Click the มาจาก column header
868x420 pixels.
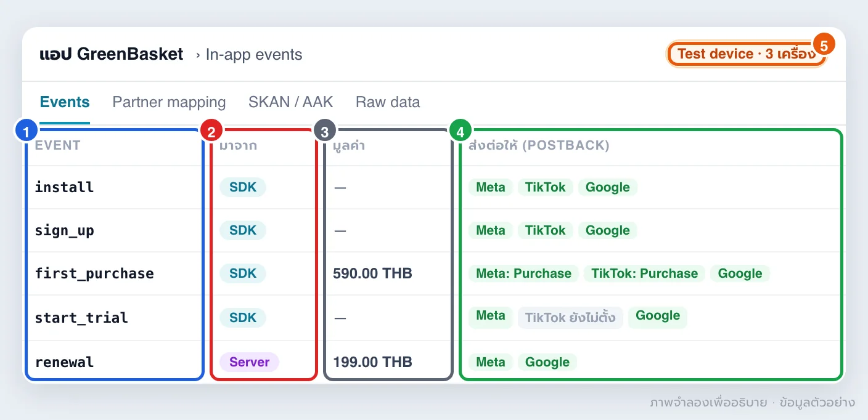pos(239,146)
